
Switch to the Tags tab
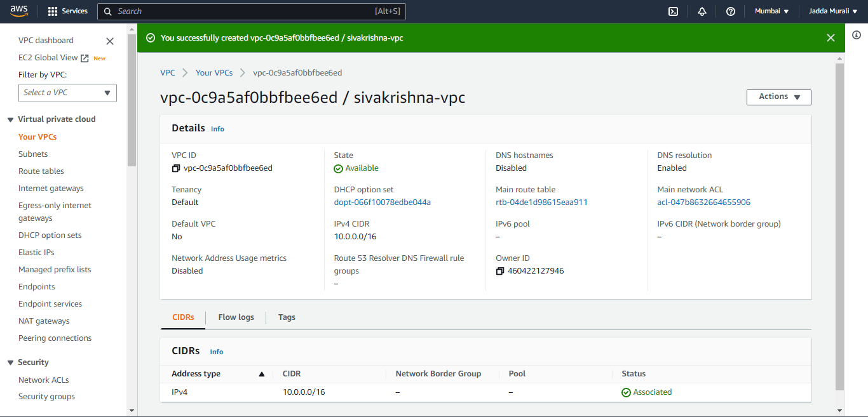287,317
